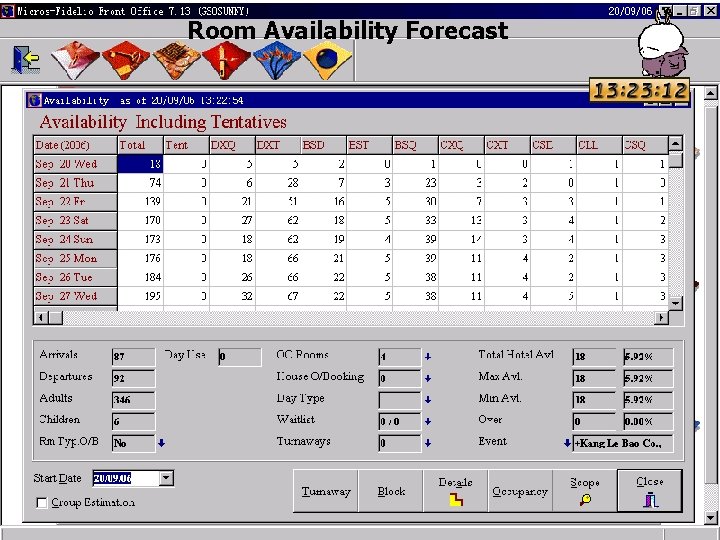Click the Availability window title icon

tap(34, 100)
